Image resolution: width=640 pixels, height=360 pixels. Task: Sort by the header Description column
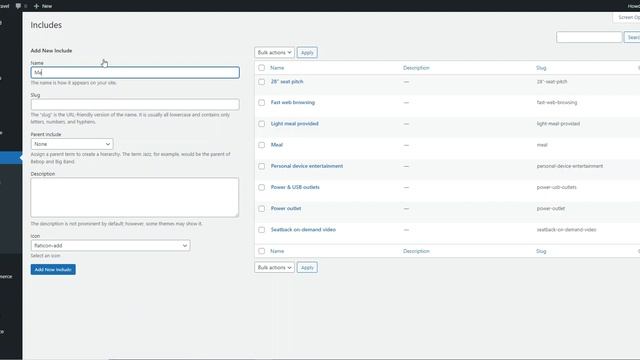tap(416, 68)
